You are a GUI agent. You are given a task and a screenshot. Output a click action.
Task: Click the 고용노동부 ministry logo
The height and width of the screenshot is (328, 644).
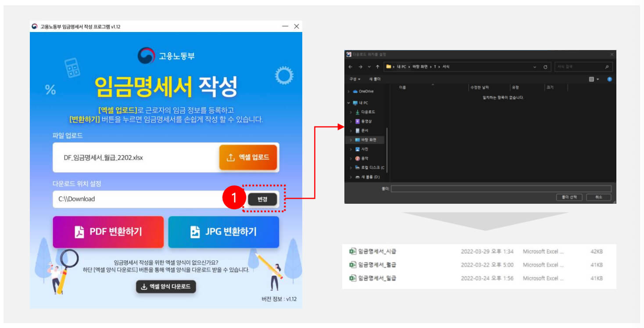coord(146,54)
